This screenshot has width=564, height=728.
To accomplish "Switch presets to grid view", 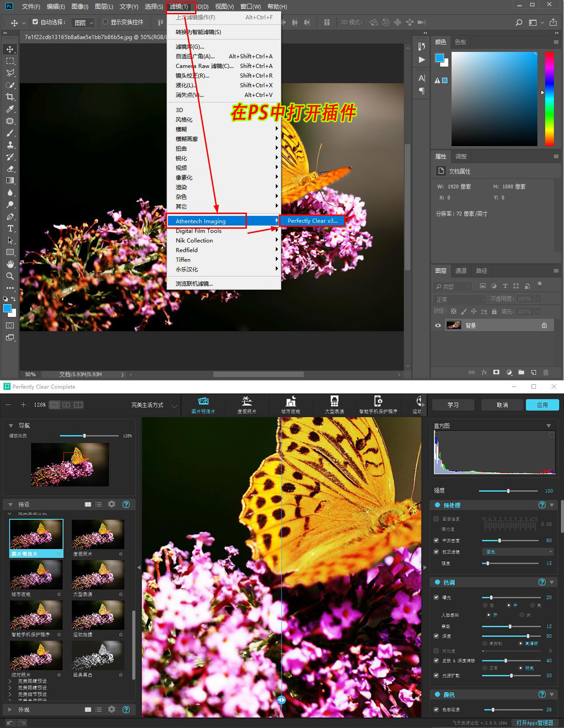I will [88, 504].
